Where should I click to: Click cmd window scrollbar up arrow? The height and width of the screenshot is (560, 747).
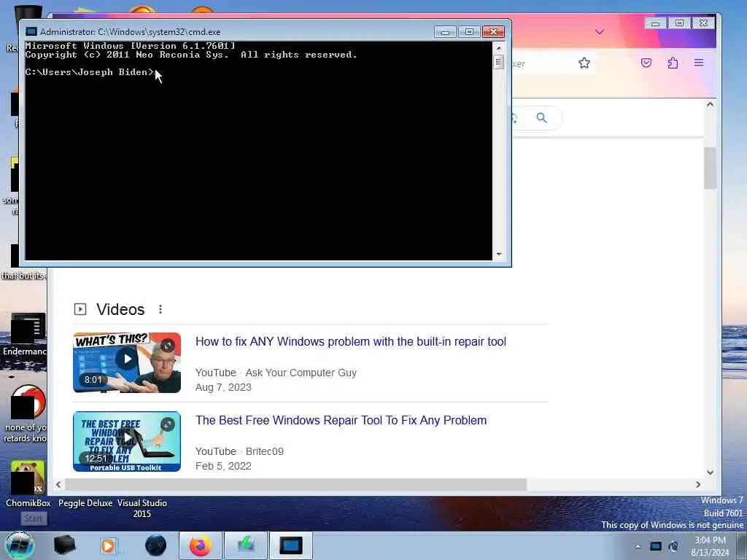pyautogui.click(x=499, y=48)
